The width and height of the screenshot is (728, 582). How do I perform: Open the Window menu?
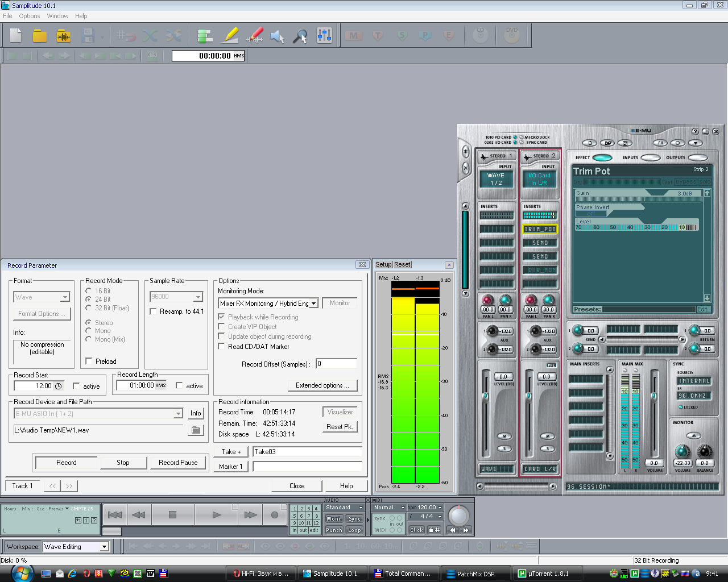coord(57,16)
